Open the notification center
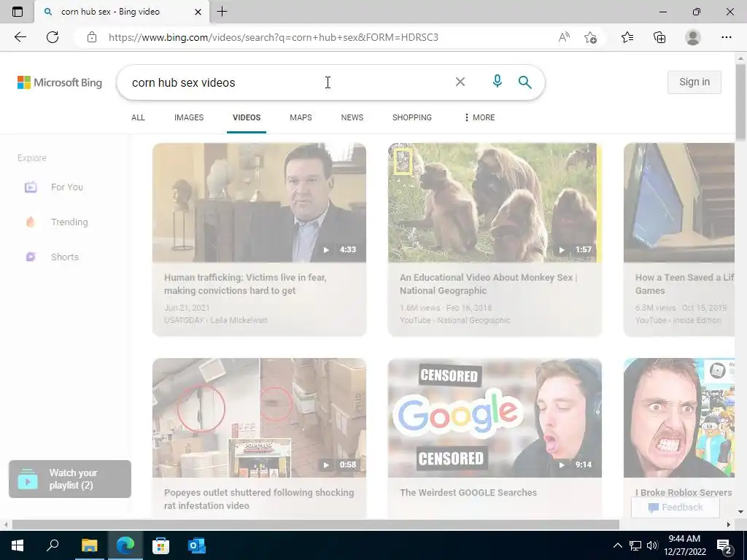747x560 pixels. point(724,545)
